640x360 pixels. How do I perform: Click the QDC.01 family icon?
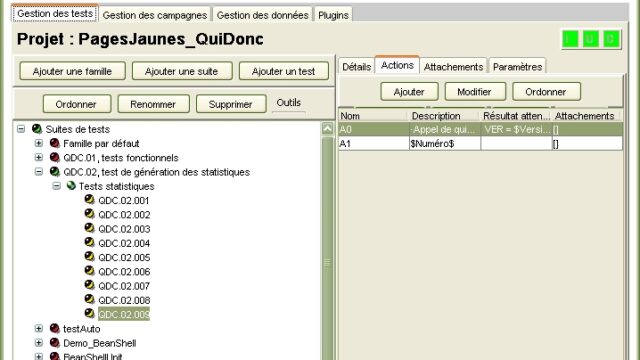pos(55,158)
